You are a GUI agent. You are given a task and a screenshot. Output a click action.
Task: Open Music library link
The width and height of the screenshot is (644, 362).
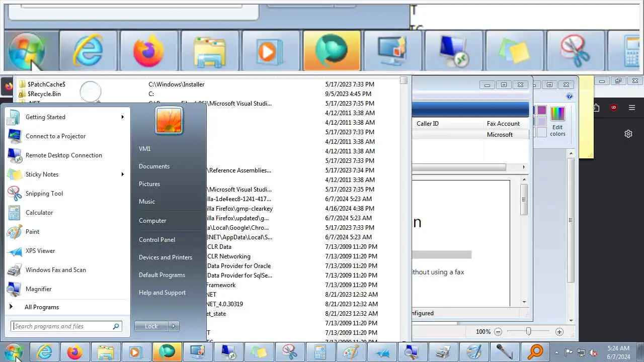[147, 202]
